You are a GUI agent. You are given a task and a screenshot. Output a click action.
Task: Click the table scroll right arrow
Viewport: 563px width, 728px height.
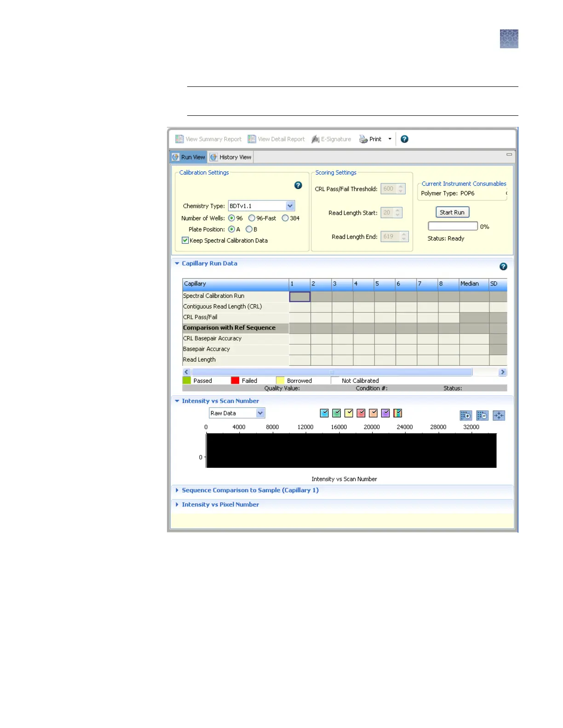(x=503, y=372)
